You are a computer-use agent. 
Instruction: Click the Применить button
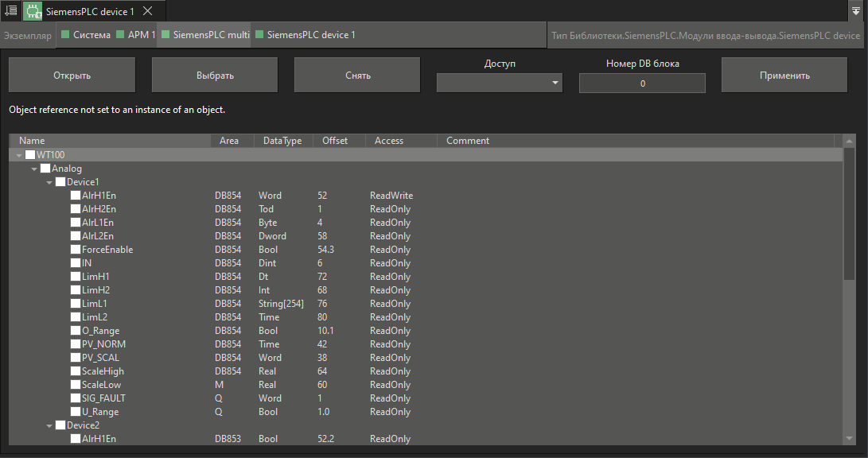(x=784, y=76)
